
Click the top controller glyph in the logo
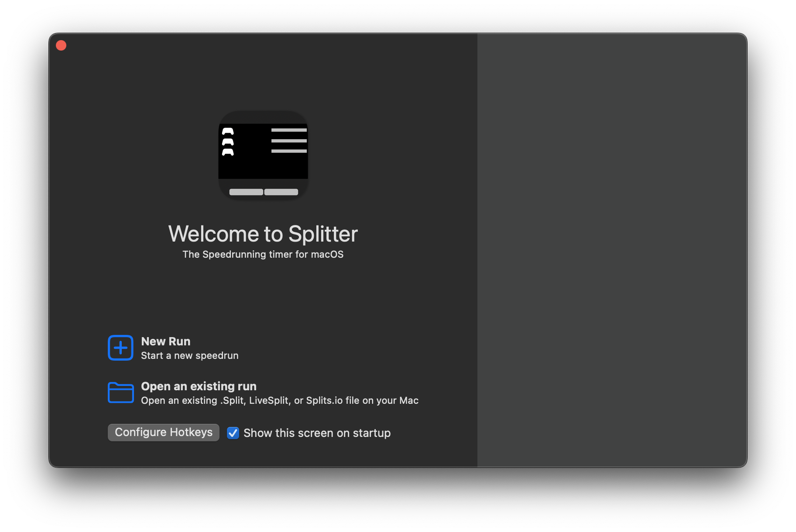coord(228,131)
